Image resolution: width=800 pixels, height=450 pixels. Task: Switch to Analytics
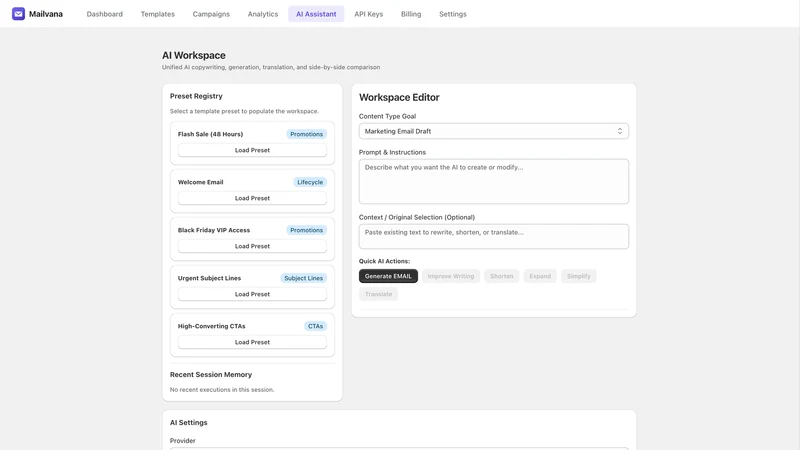(x=263, y=14)
